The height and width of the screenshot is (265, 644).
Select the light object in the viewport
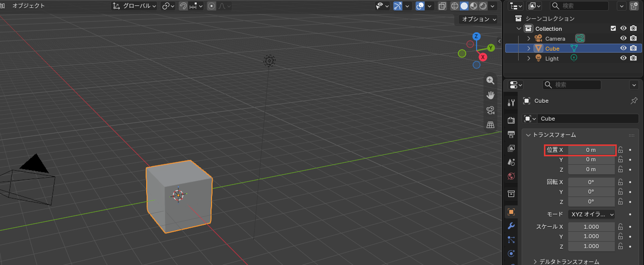[x=269, y=61]
